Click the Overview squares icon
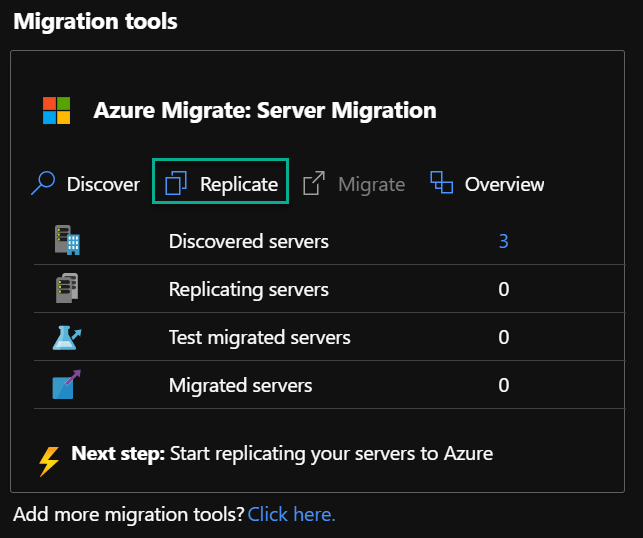Image resolution: width=643 pixels, height=538 pixels. [x=442, y=182]
